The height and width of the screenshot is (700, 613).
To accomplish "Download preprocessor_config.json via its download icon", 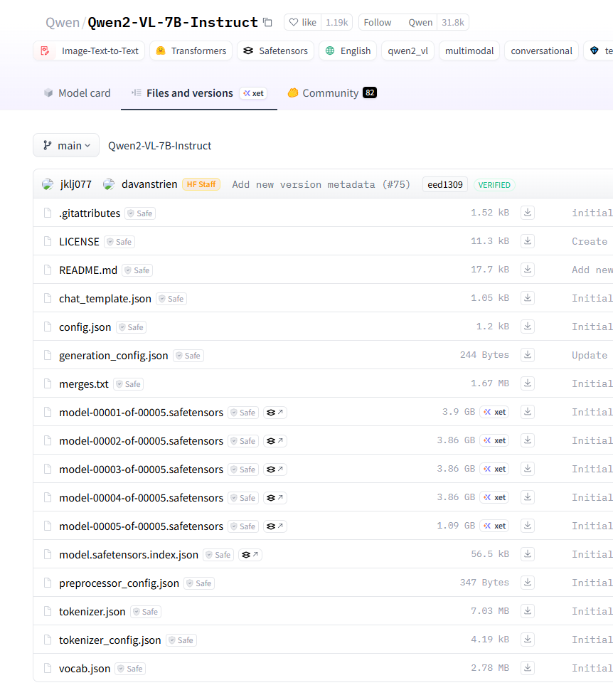I will (528, 583).
